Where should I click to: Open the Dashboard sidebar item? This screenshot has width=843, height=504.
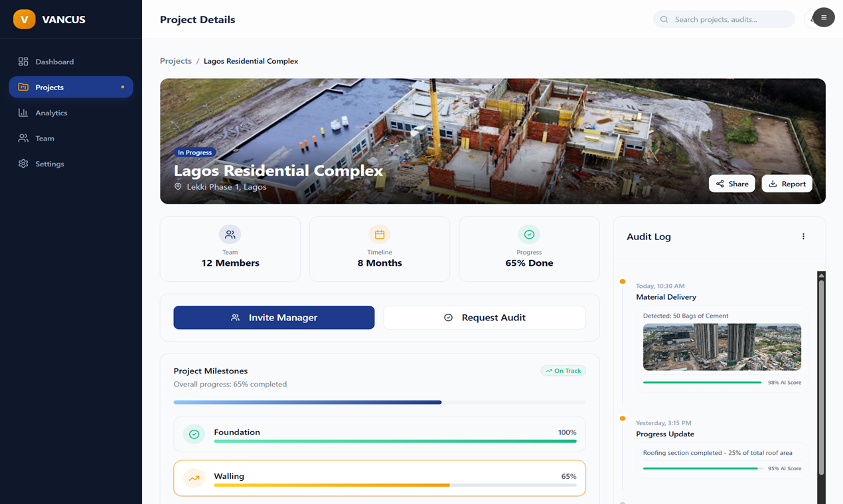(x=71, y=62)
